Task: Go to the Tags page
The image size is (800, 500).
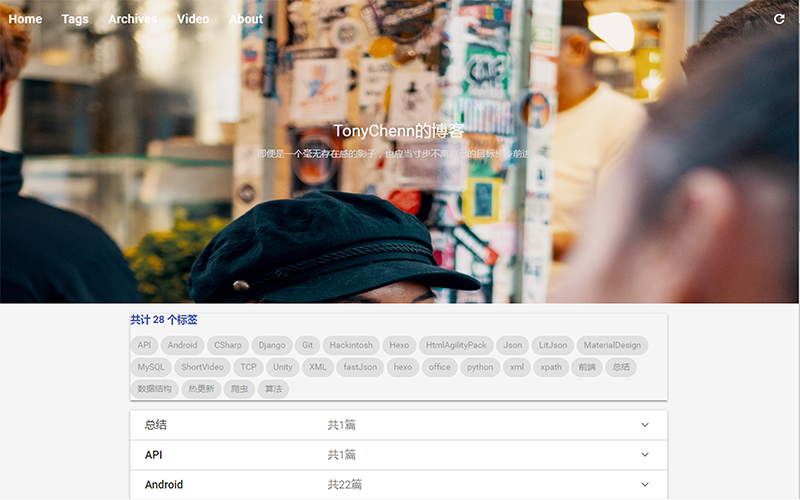Action: pyautogui.click(x=75, y=19)
